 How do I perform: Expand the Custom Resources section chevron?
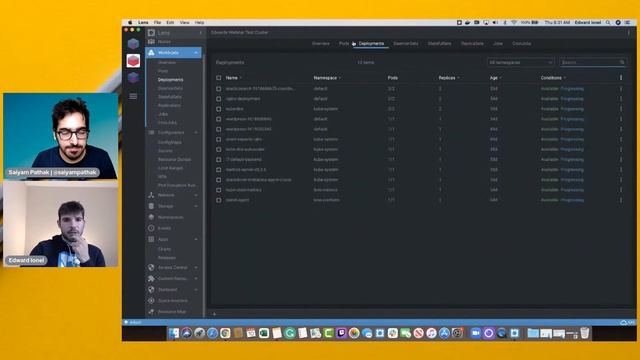point(196,278)
